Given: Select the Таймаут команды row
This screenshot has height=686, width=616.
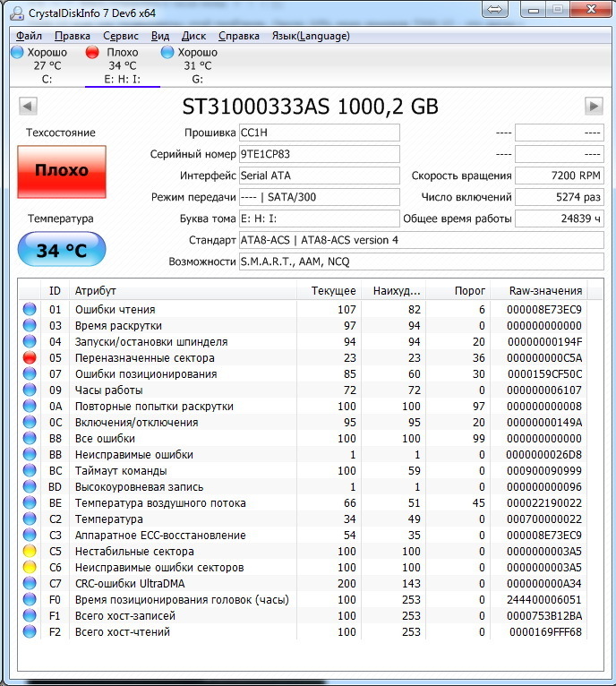Looking at the screenshot, I should [x=303, y=471].
